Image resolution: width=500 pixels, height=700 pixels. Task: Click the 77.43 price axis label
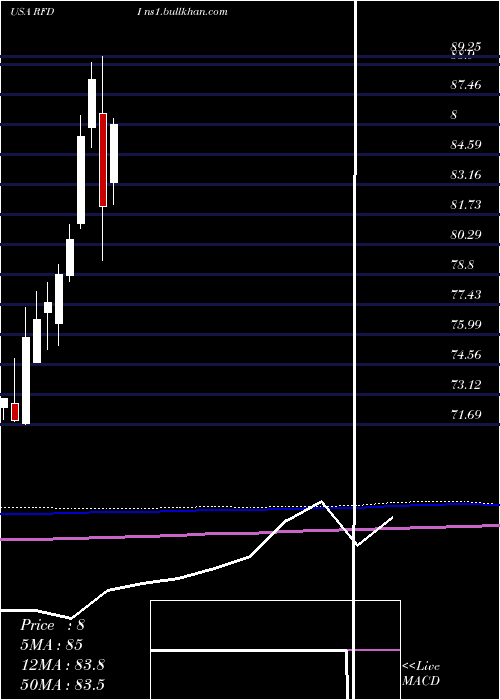point(466,295)
